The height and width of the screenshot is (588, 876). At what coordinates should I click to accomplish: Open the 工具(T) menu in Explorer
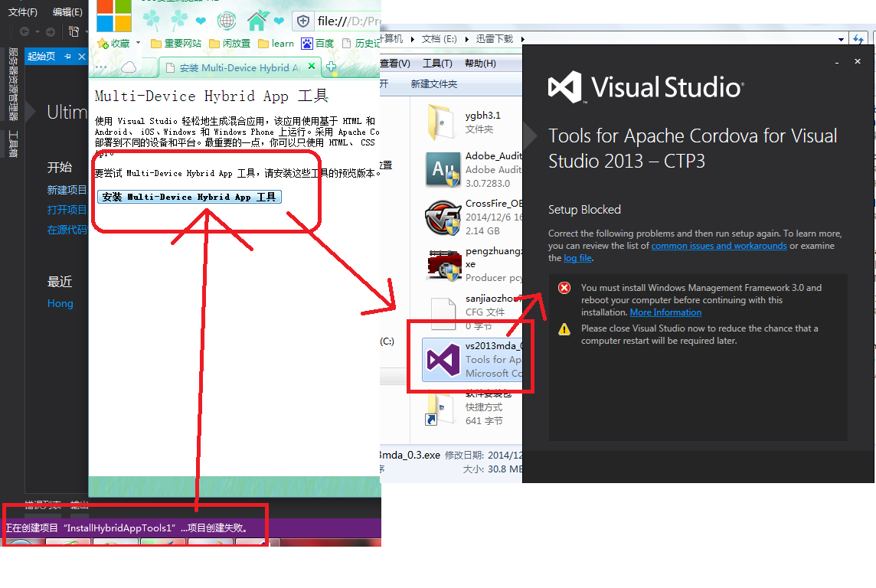(437, 63)
